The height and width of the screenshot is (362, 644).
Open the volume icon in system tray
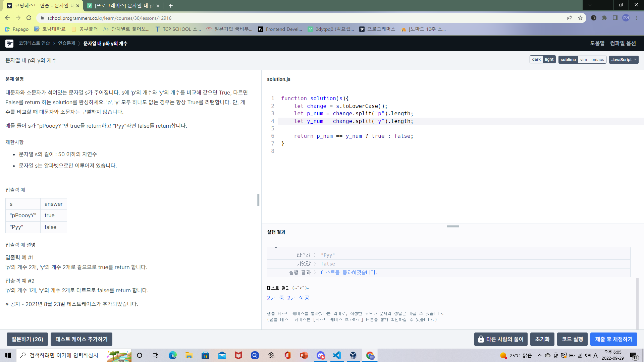[x=588, y=355]
